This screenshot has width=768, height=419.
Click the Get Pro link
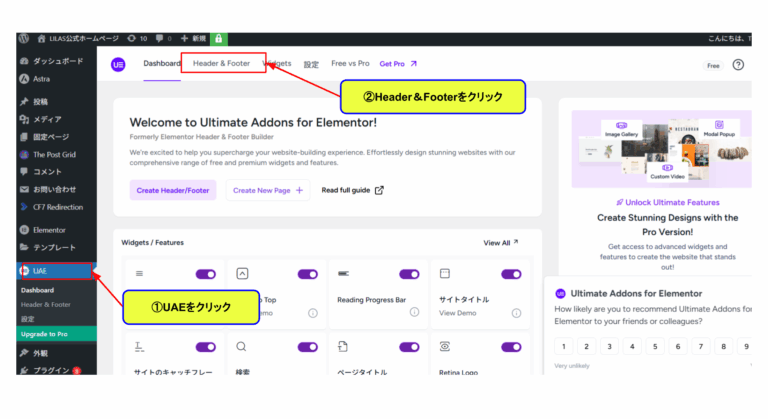tap(398, 64)
